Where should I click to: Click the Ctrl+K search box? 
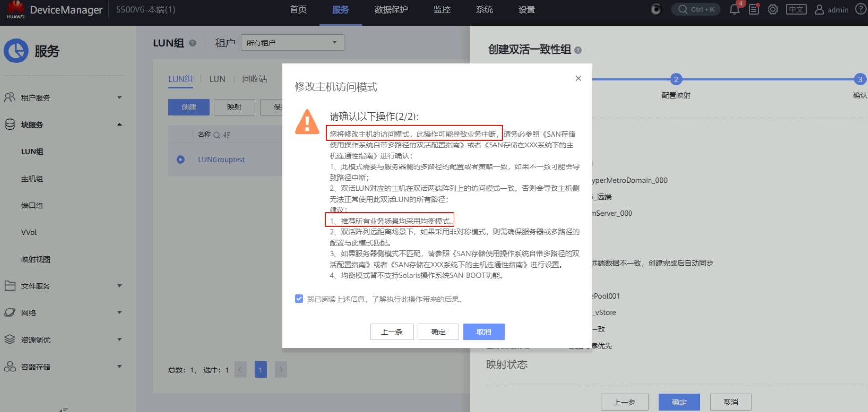[x=696, y=9]
